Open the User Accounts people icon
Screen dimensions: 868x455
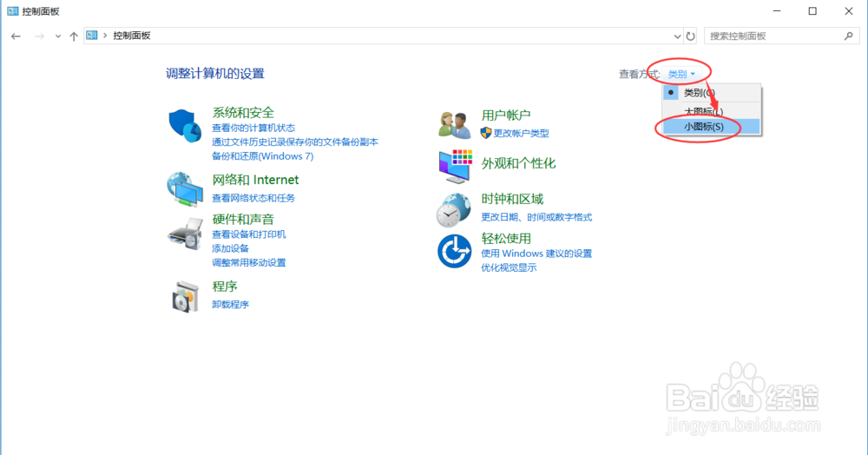tap(455, 124)
